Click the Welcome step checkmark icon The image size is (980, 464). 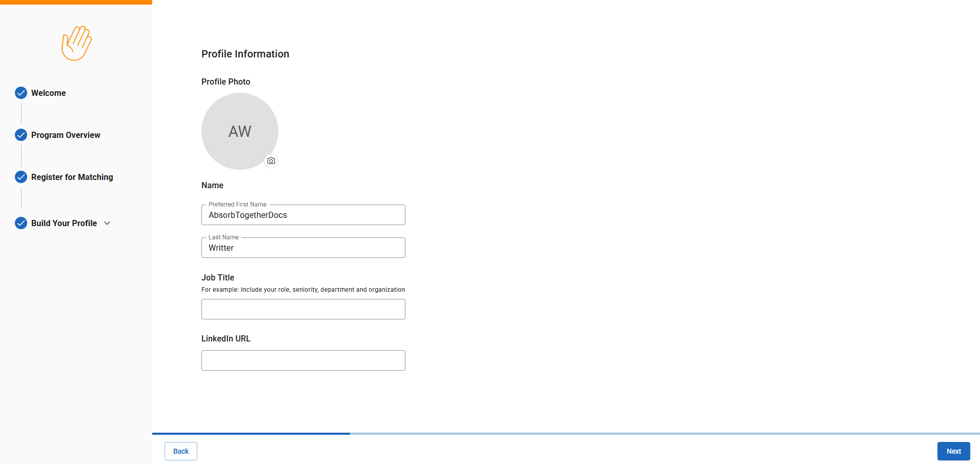tap(21, 93)
